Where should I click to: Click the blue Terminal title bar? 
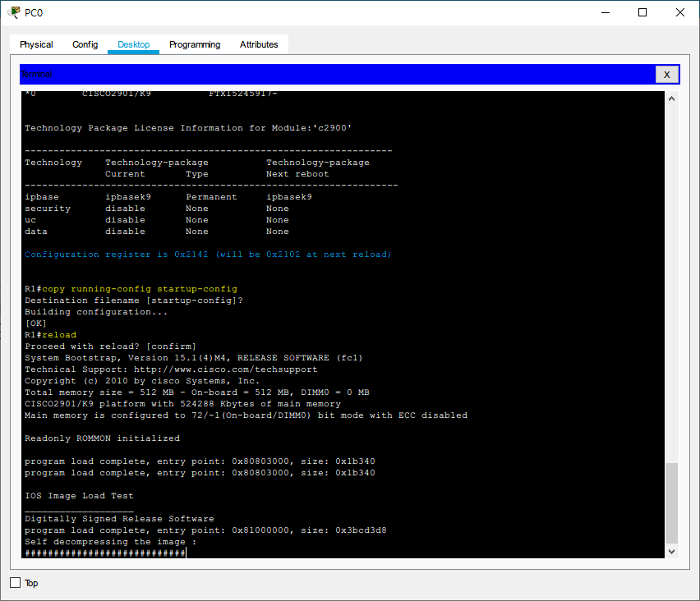point(329,75)
